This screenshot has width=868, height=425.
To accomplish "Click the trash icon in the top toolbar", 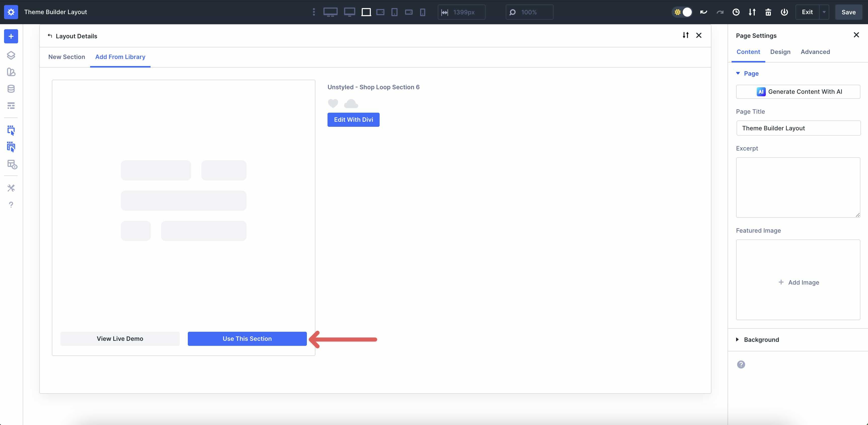I will coord(768,12).
